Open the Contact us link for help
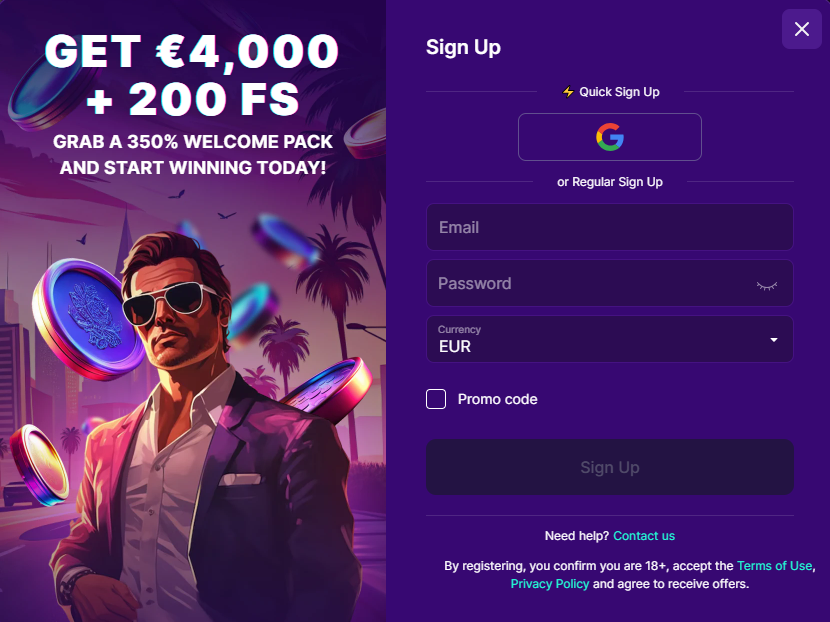Viewport: 830px width, 622px height. [644, 535]
